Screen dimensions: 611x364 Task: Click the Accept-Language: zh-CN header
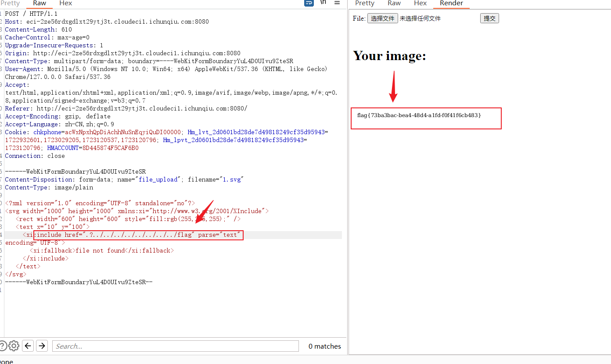[60, 124]
